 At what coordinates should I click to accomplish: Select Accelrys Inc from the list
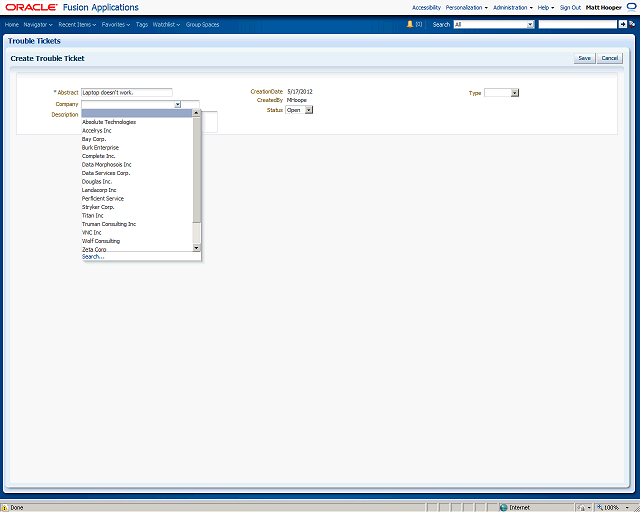[137, 131]
